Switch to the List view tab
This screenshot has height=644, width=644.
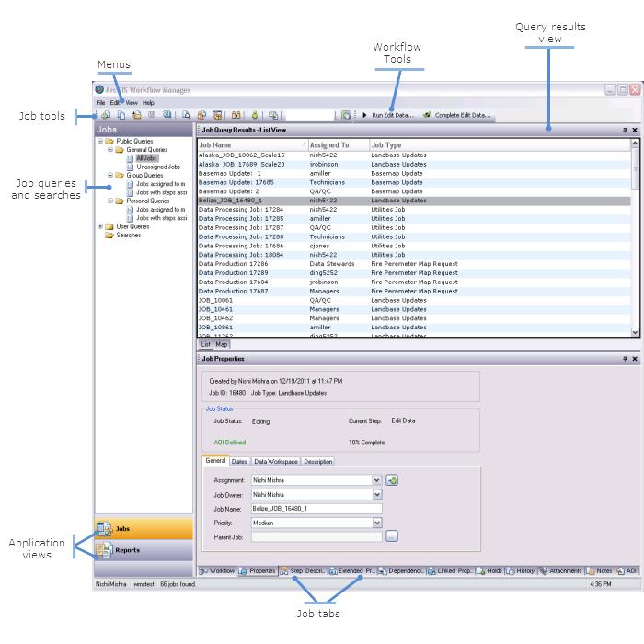click(205, 344)
